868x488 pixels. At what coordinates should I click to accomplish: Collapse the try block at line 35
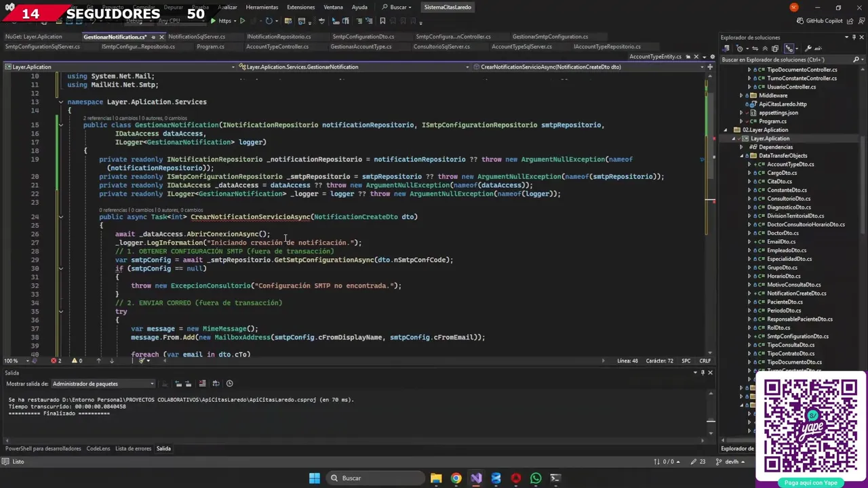[60, 312]
